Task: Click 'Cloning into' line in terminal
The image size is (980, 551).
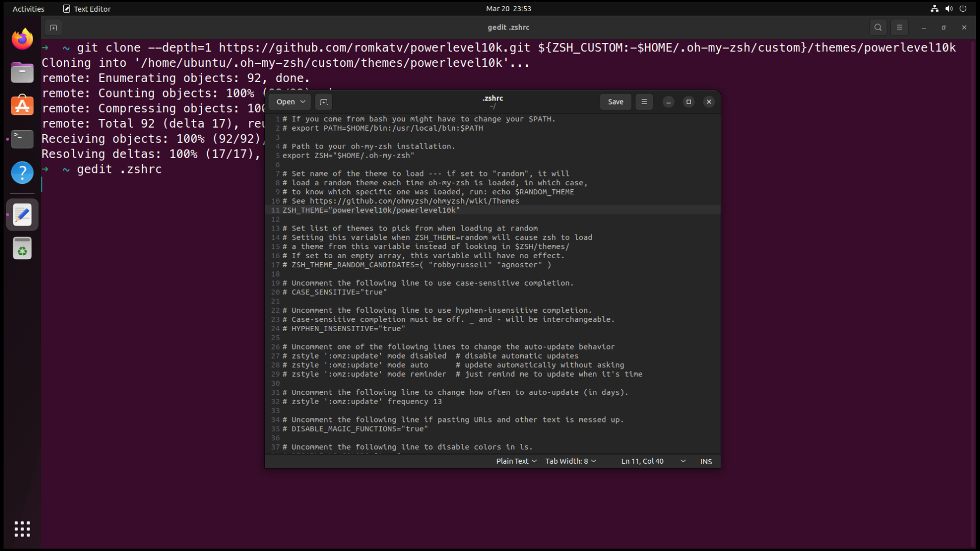Action: click(286, 63)
